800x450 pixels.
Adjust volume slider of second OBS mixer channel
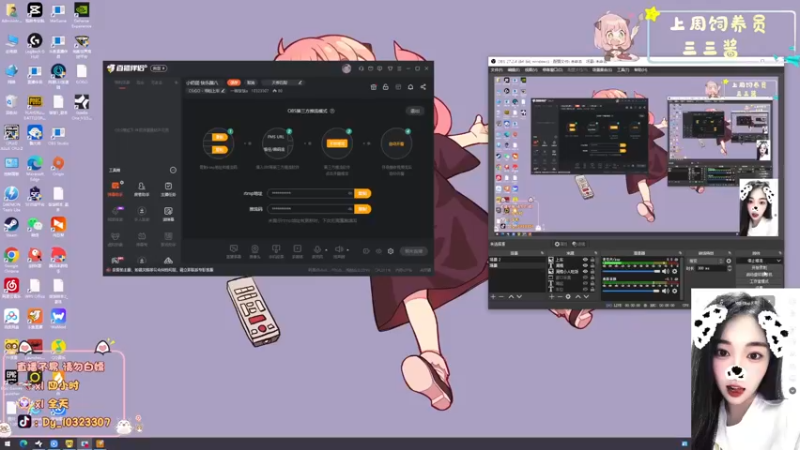point(631,291)
